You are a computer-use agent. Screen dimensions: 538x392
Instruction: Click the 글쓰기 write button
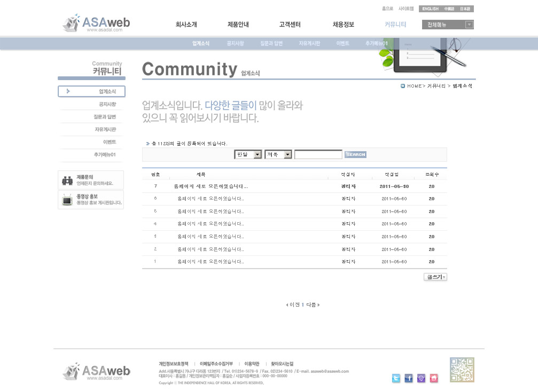coord(435,277)
